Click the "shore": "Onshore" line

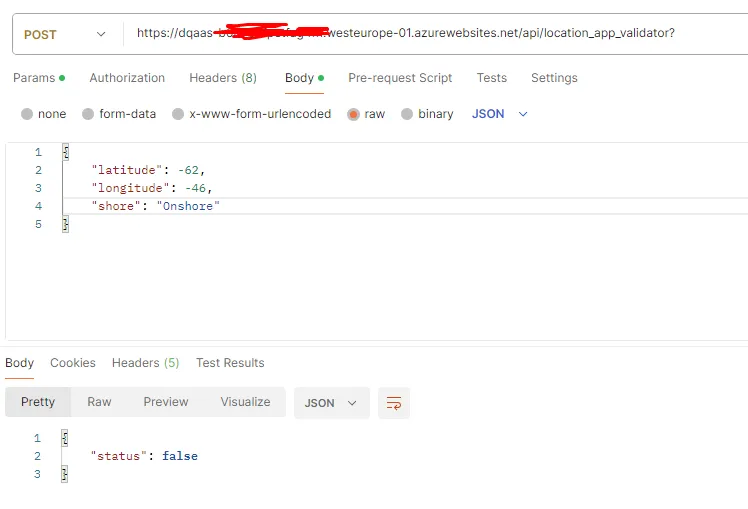click(156, 206)
